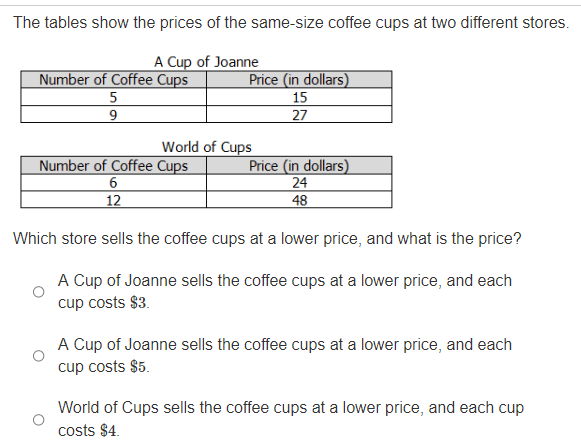Click the cell showing 6 coffee cups

tap(113, 182)
